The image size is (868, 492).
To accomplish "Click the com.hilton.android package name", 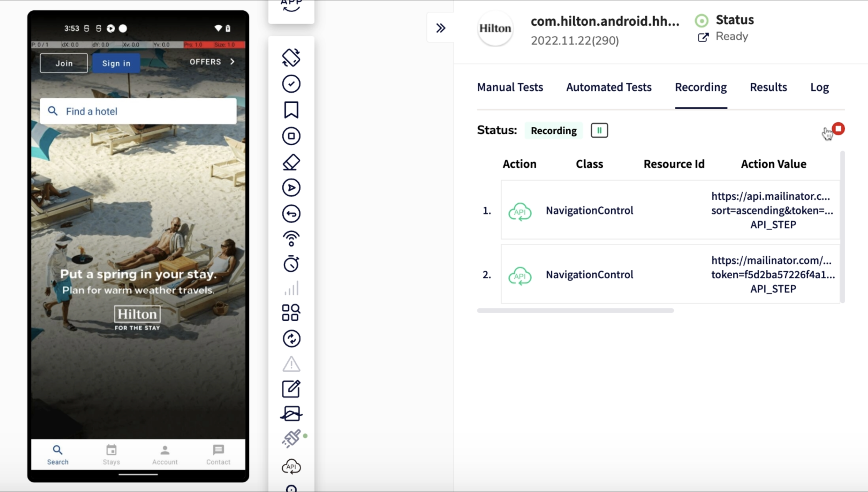I will [605, 21].
